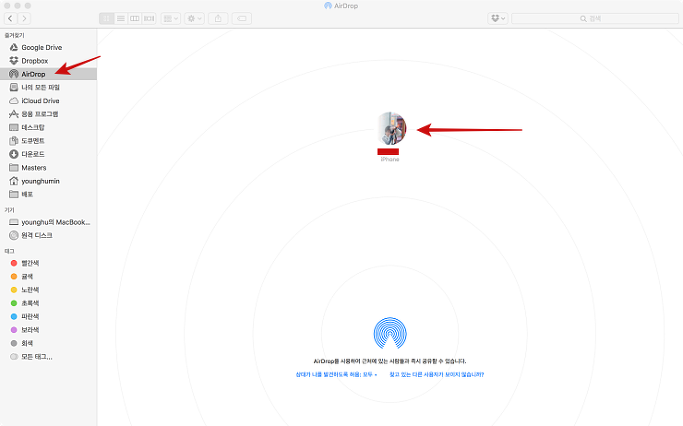Click the iPhone contact avatar
This screenshot has width=683, height=426.
click(x=391, y=128)
